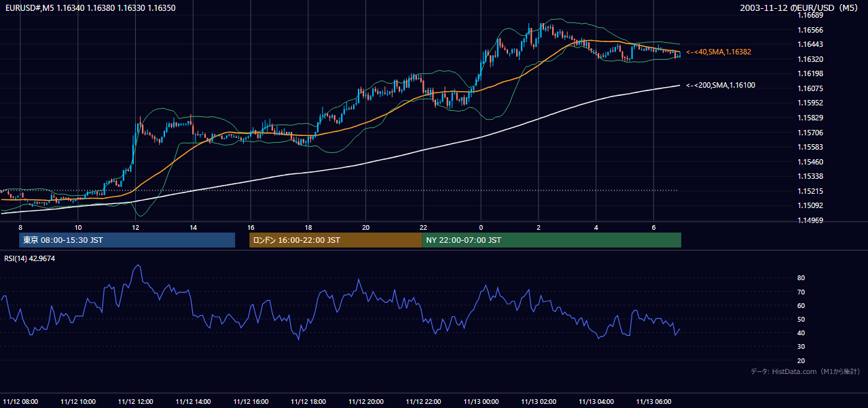Click the bottom time label 11/12 14:00
868x408 pixels.
[x=194, y=401]
